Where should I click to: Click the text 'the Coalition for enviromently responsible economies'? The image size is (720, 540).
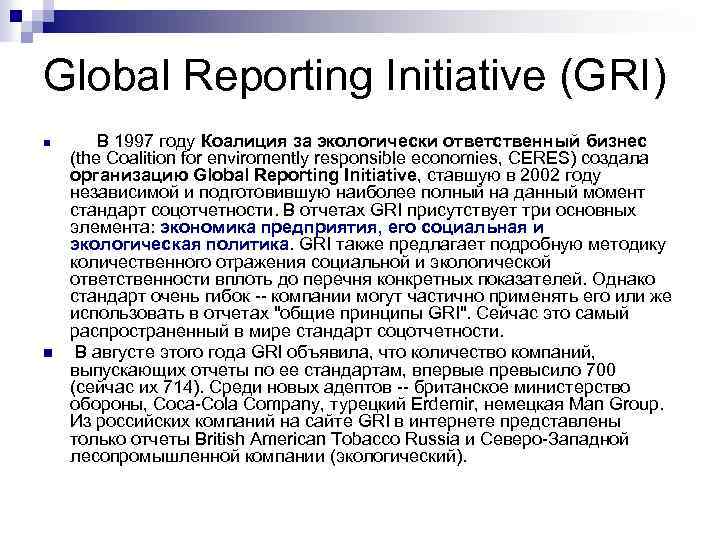(287, 159)
